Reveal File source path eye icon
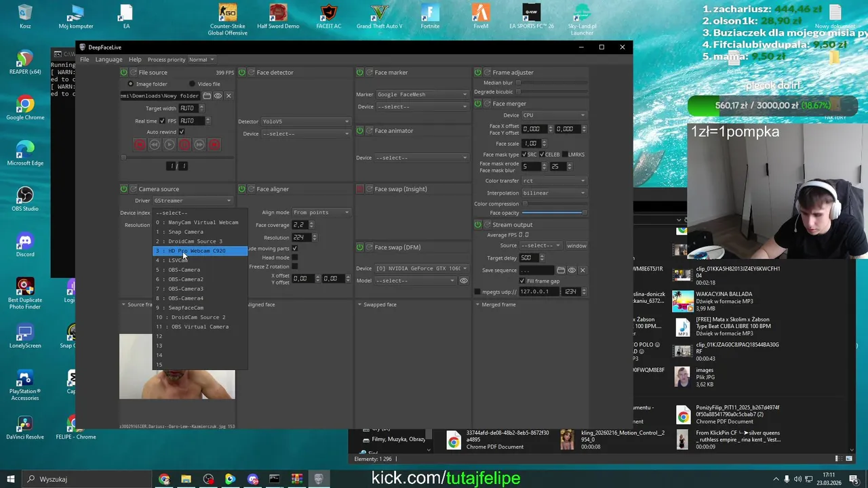This screenshot has height=488, width=868. tap(218, 96)
